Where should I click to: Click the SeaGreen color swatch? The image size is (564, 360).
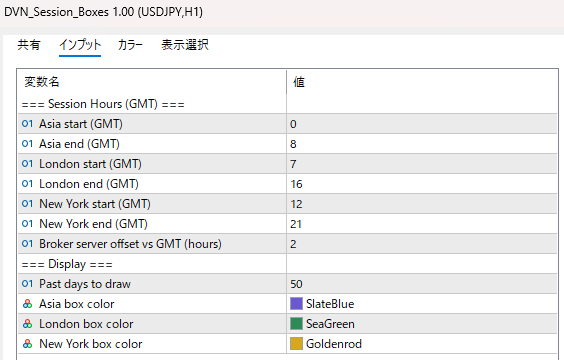296,324
